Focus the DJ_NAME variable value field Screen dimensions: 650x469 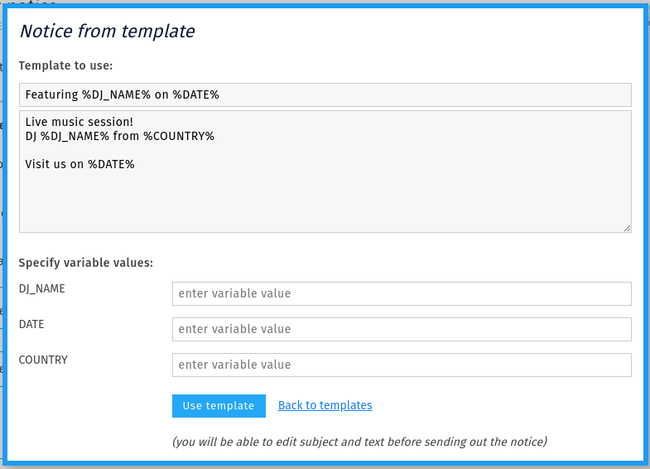point(402,294)
